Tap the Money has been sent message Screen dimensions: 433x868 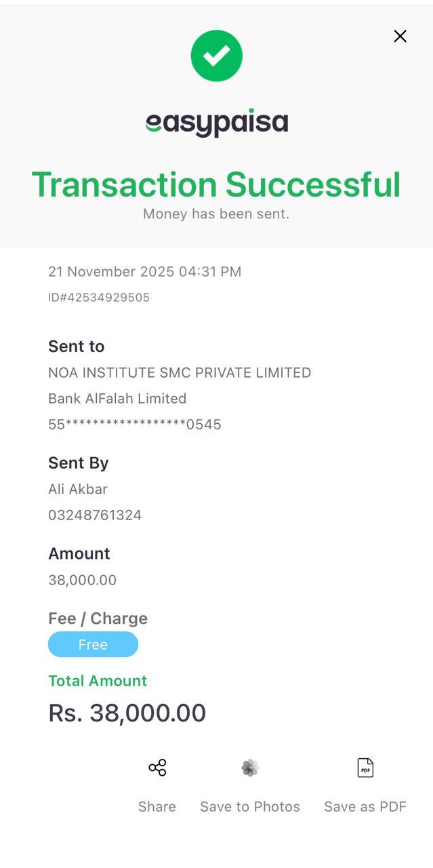point(216,214)
